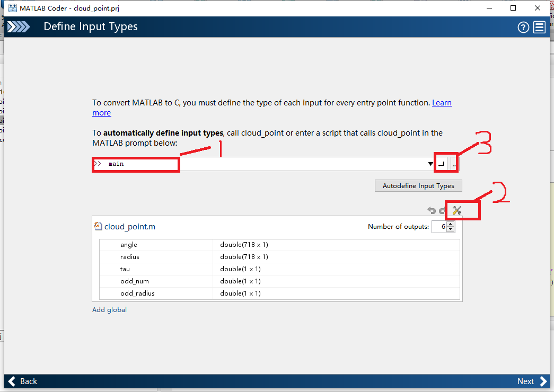Screen dimensions: 554x392
Task: Edit odd_radius type double(1 x 1)
Action: tap(240, 293)
